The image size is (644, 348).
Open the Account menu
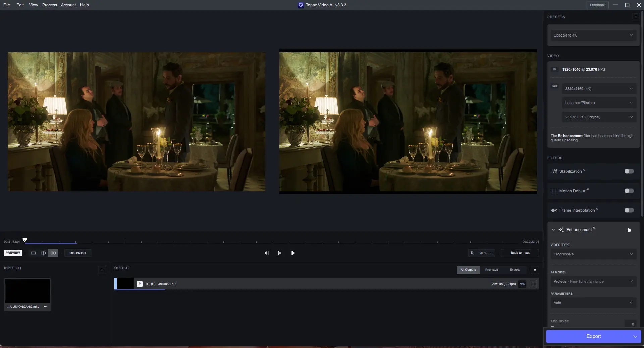pos(68,5)
